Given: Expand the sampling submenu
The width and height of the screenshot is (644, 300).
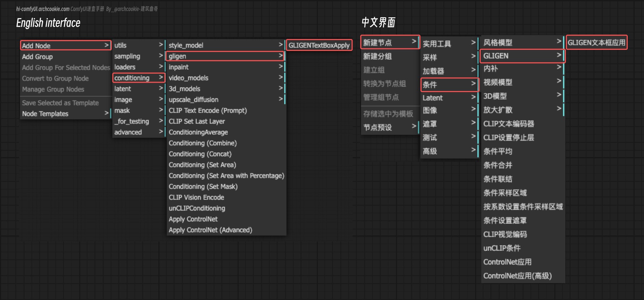Looking at the screenshot, I should click(x=139, y=56).
